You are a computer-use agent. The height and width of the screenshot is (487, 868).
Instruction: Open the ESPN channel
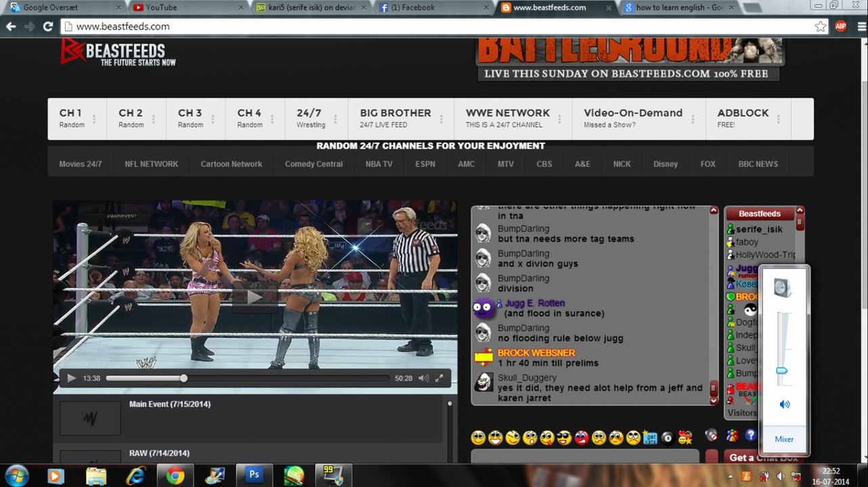425,164
